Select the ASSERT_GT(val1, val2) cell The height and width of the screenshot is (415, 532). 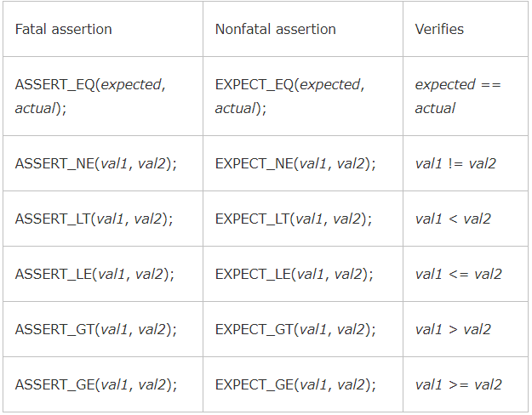[x=96, y=329]
